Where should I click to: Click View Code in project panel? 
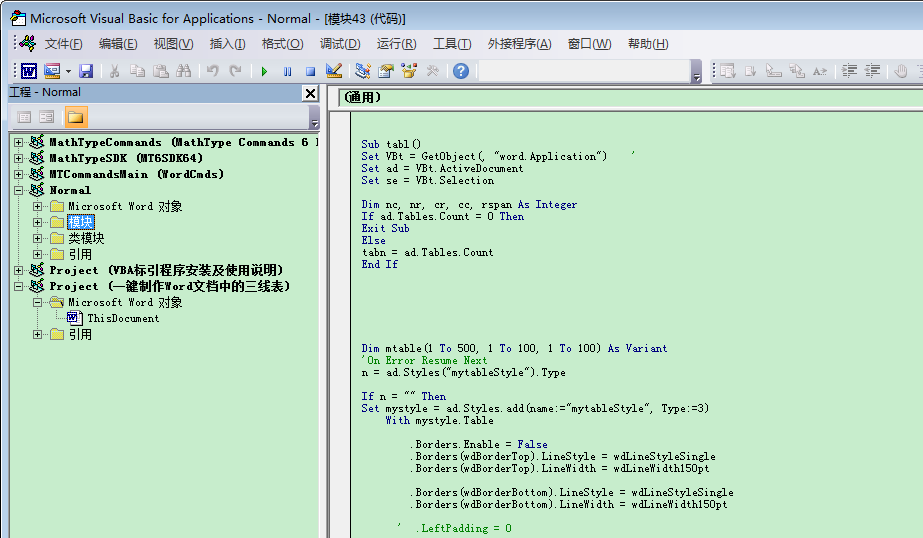(24, 117)
